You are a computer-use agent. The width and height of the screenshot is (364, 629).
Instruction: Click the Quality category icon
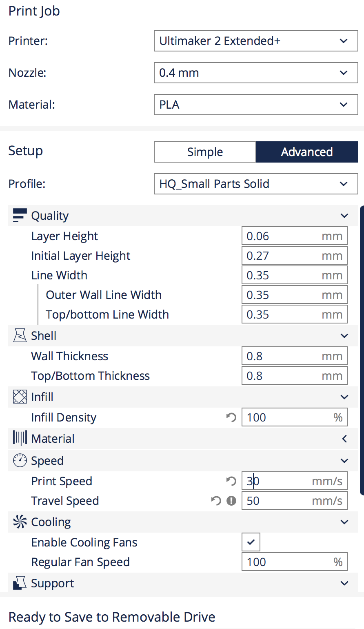[x=20, y=215]
